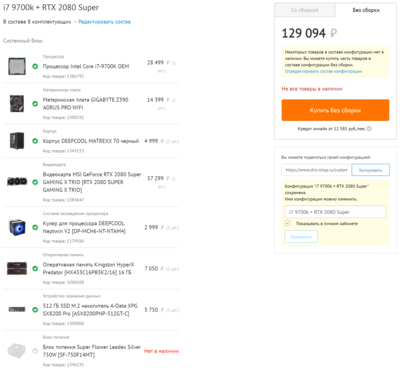Click red 'Не все товары в наличии' warning
The image size is (400, 374).
tap(312, 89)
